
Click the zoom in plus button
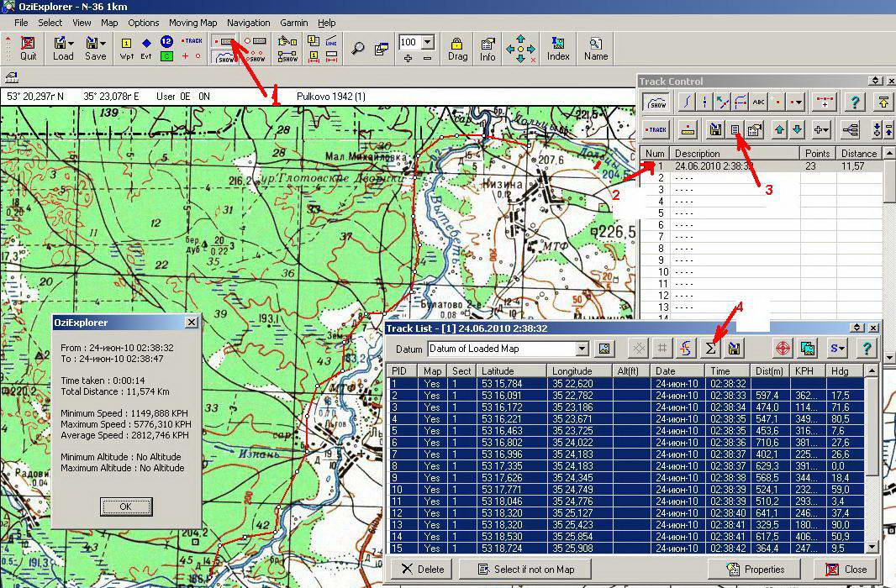pos(408,58)
